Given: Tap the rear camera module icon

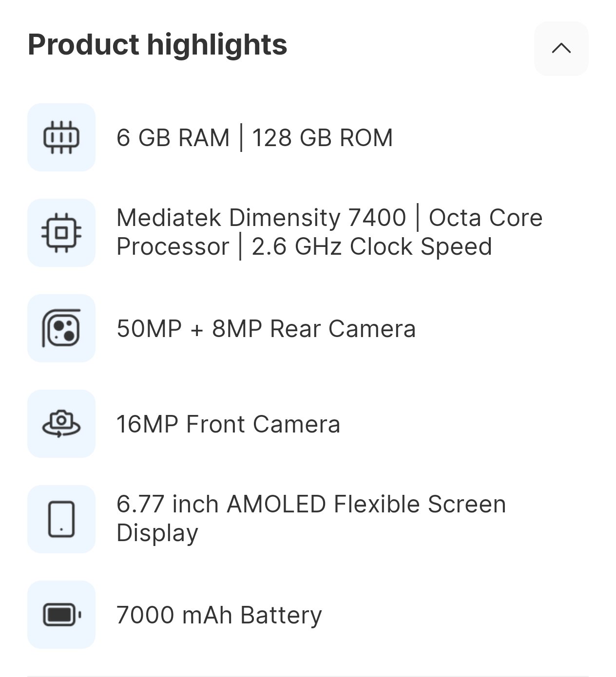Looking at the screenshot, I should tap(61, 328).
